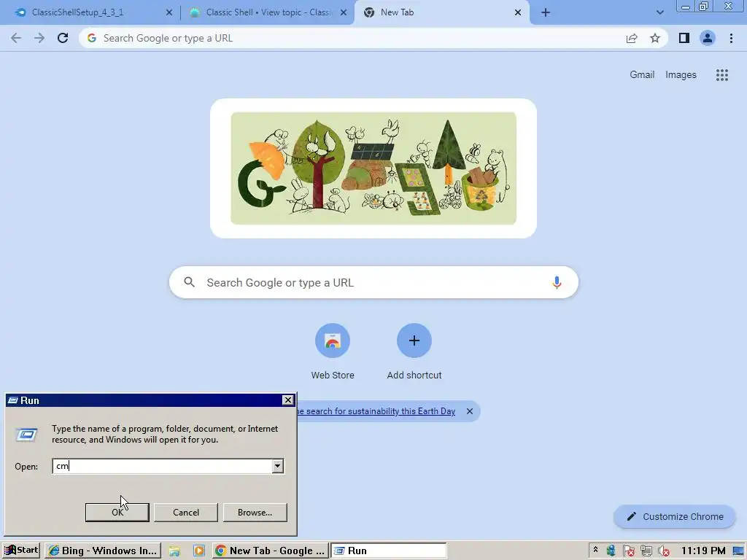Open the Web Store shortcut
The height and width of the screenshot is (560, 747).
(333, 352)
